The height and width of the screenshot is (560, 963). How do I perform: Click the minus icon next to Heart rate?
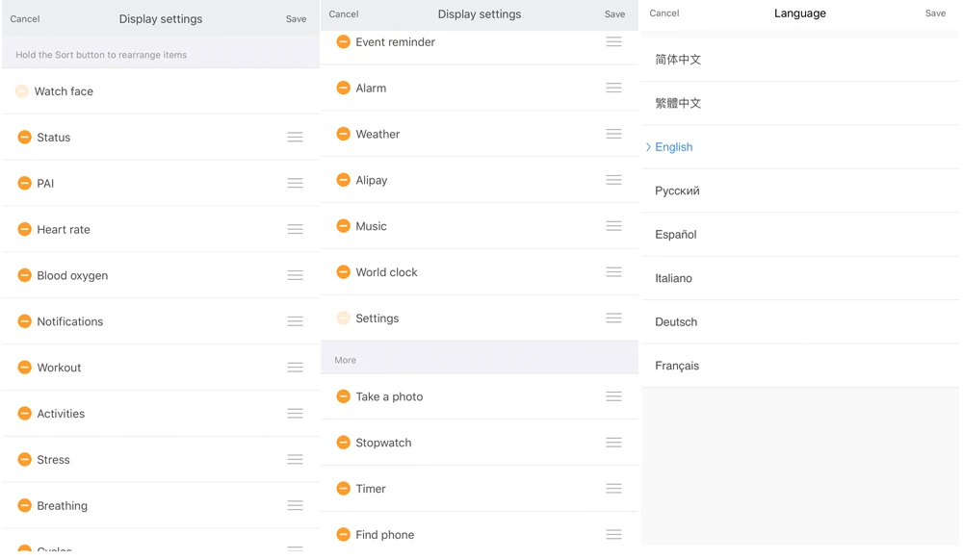pos(25,230)
